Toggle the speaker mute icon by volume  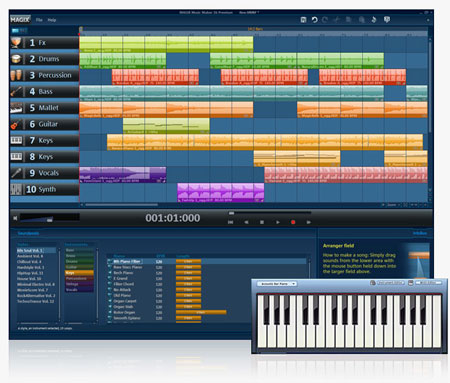[x=15, y=218]
